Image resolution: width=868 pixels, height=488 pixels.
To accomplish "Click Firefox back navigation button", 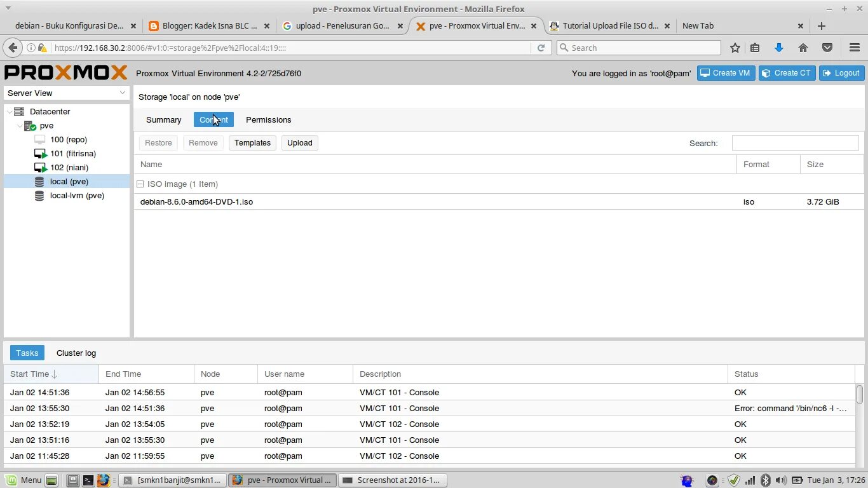I will (x=13, y=48).
